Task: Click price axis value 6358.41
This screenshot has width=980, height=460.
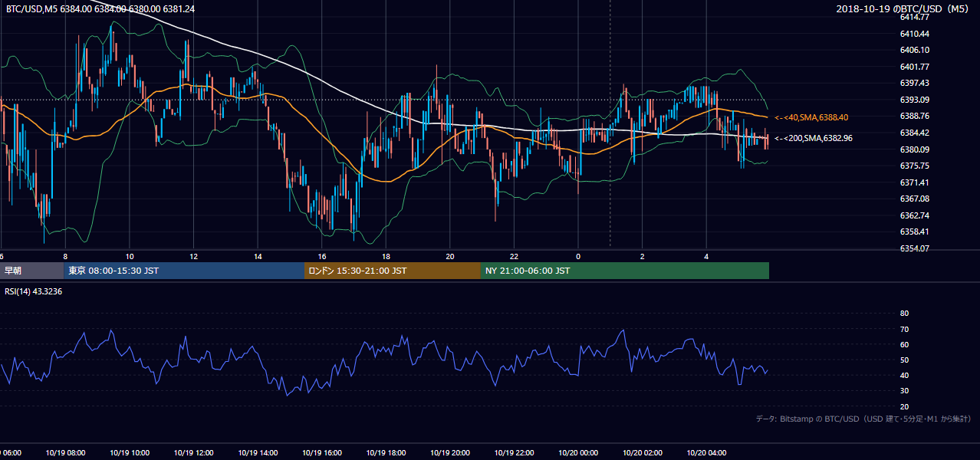Action: point(914,232)
